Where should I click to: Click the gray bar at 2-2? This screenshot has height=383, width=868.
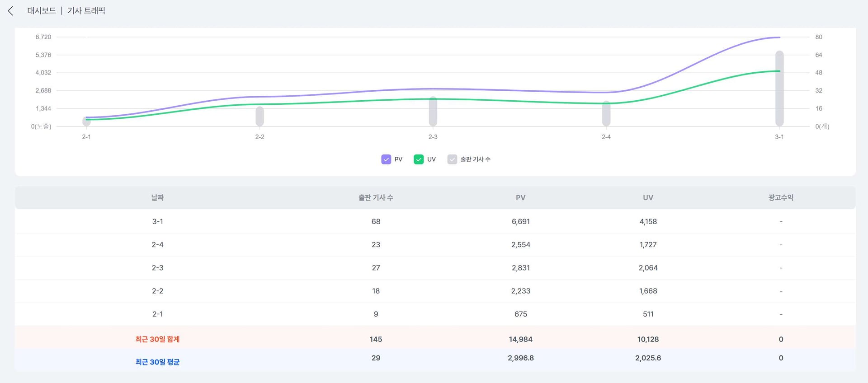[x=259, y=117]
